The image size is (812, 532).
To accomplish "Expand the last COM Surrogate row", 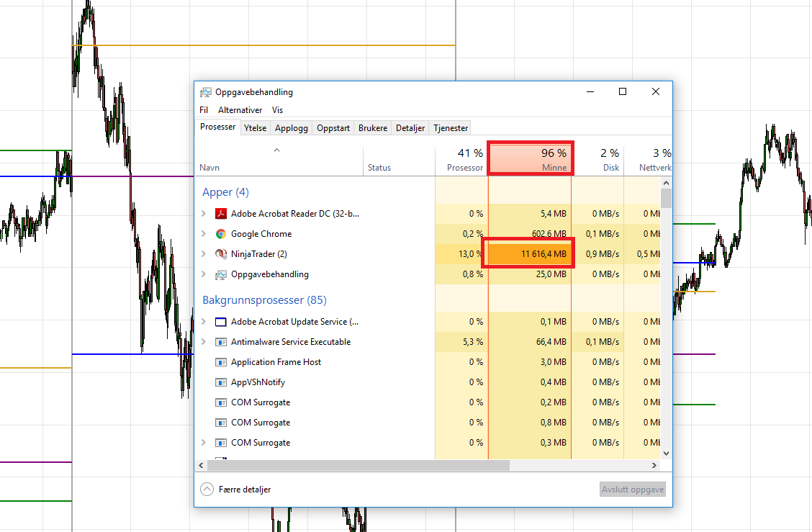I will (204, 443).
